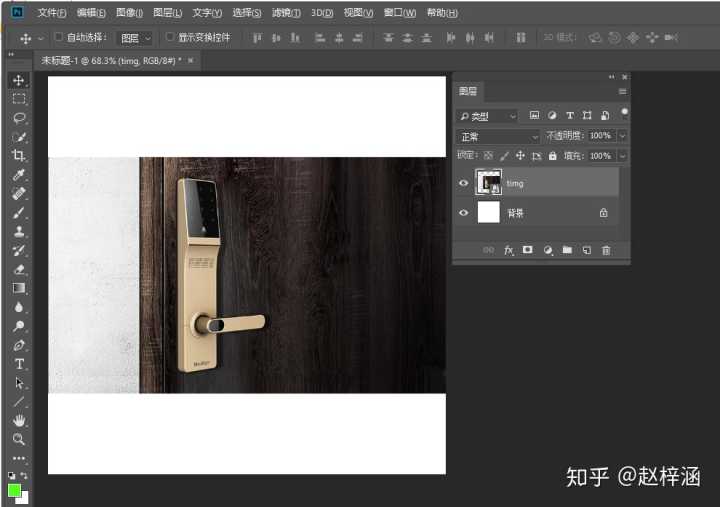Open the 类型 layer filter dropdown
The width and height of the screenshot is (720, 507).
coord(488,116)
